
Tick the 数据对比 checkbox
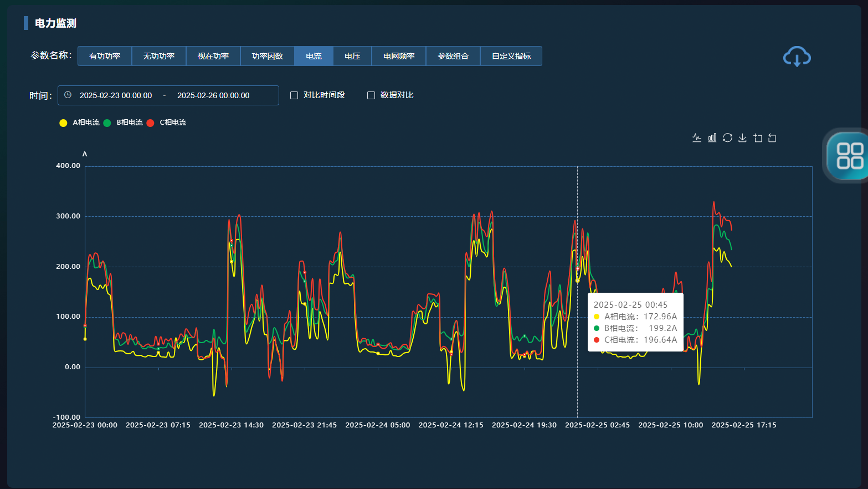(371, 95)
